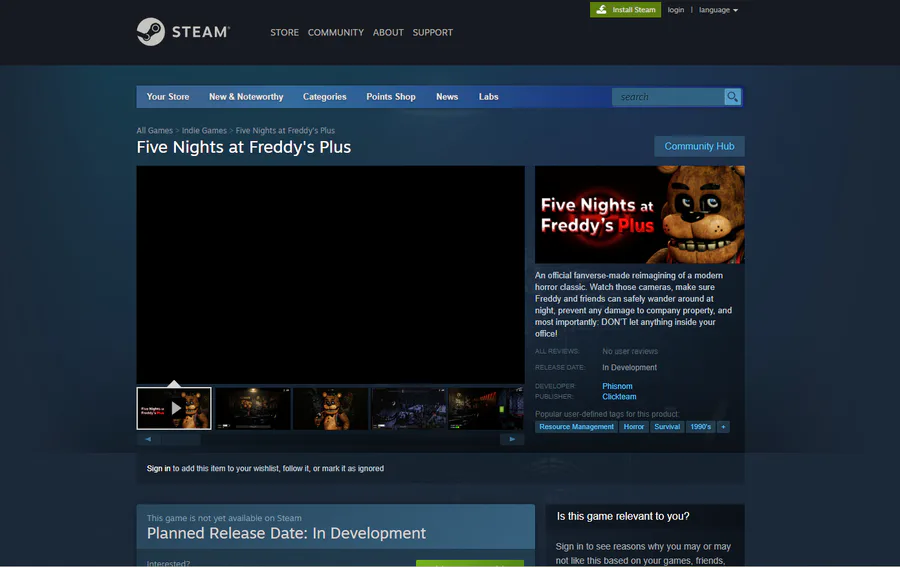Select third thumbnail showing Freddy

pos(331,409)
